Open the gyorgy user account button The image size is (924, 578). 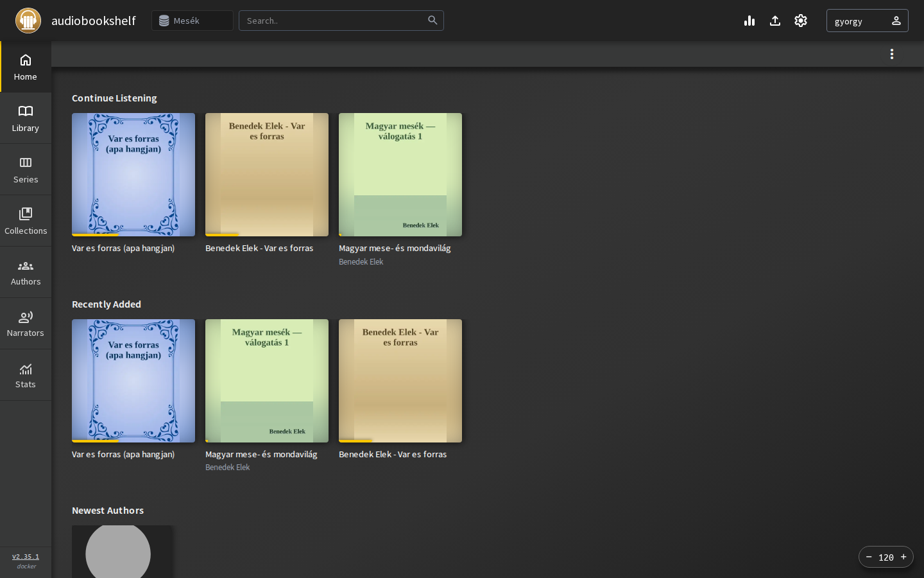click(x=868, y=21)
